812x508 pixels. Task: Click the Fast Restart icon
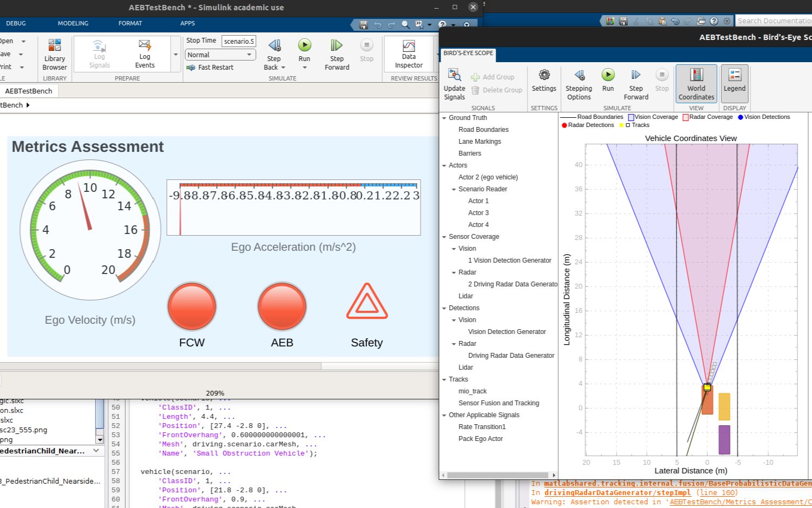(x=191, y=68)
